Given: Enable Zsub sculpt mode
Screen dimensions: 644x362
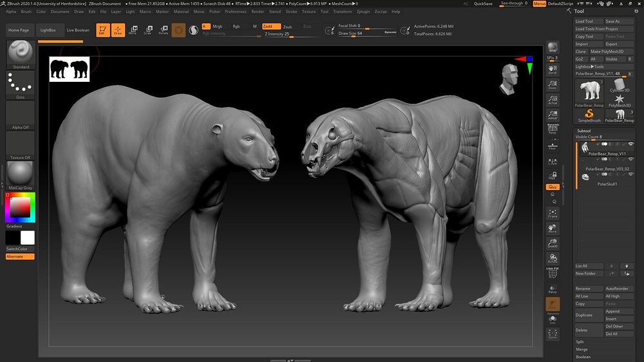Looking at the screenshot, I should click(x=287, y=26).
